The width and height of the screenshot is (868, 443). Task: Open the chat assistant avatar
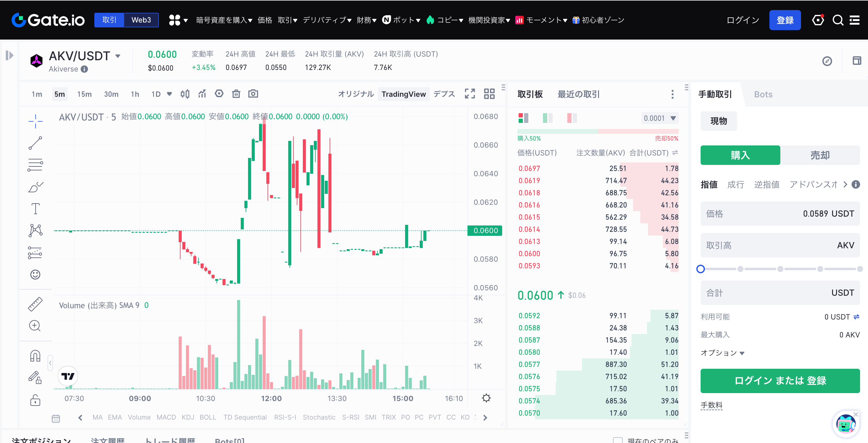pyautogui.click(x=846, y=424)
